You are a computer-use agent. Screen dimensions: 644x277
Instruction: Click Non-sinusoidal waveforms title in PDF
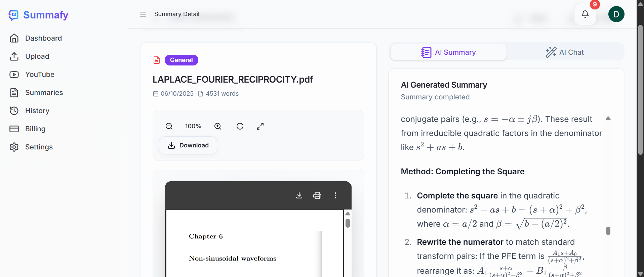click(x=233, y=259)
